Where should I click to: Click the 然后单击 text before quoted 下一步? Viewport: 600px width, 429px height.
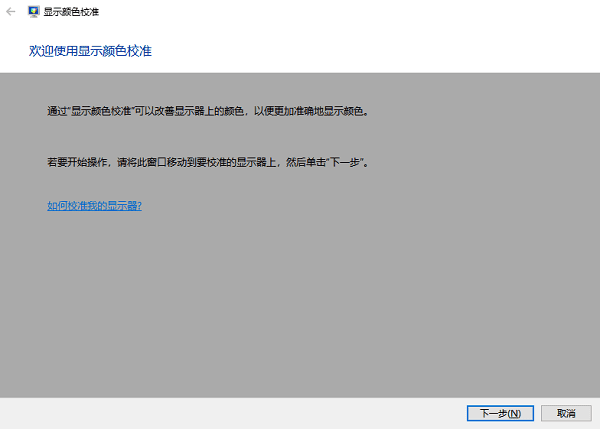[306, 162]
